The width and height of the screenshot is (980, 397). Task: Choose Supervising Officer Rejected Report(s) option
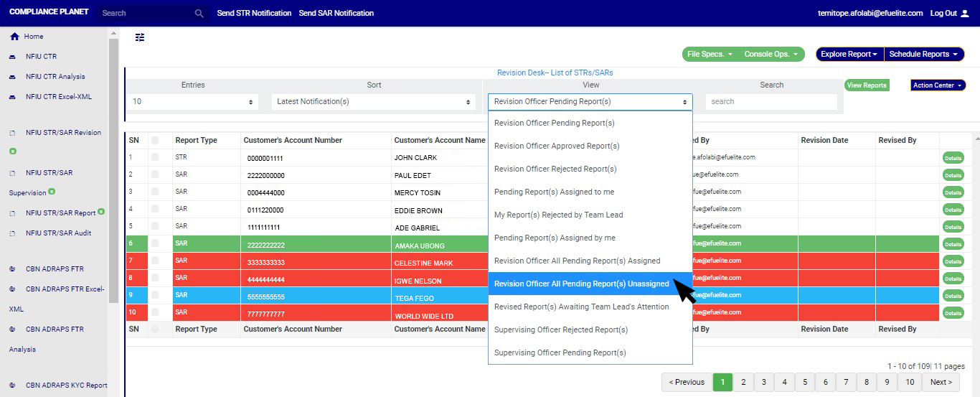coord(560,330)
